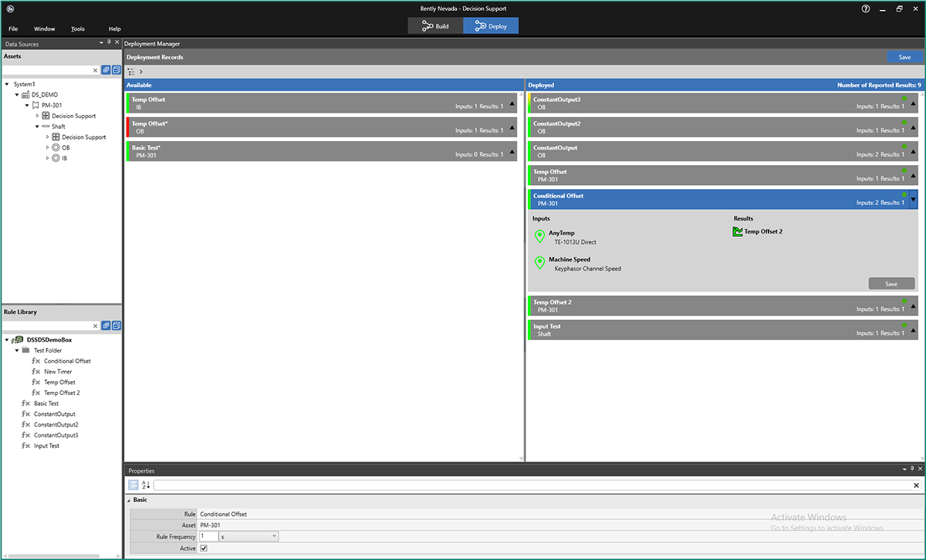Expand the IB node in Assets
Screen dimensions: 926x560
[x=47, y=158]
